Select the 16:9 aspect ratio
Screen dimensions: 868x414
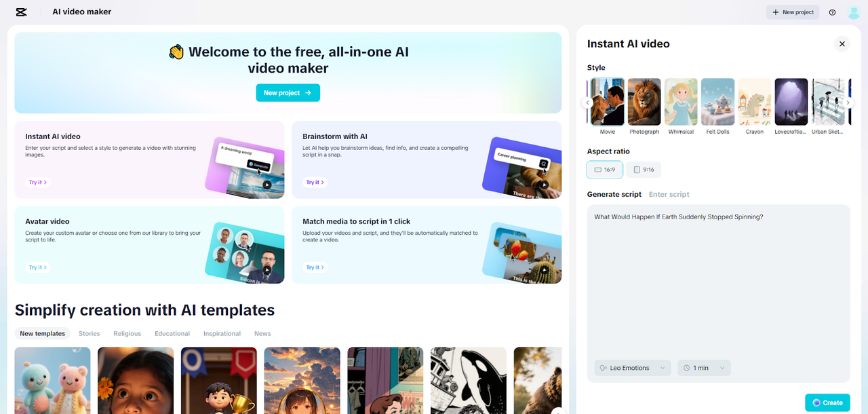pyautogui.click(x=604, y=170)
